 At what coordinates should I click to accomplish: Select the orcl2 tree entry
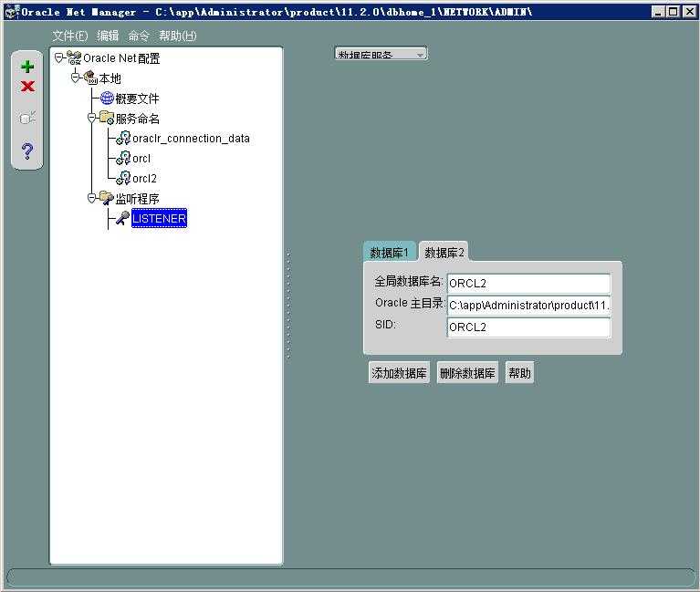[x=144, y=179]
